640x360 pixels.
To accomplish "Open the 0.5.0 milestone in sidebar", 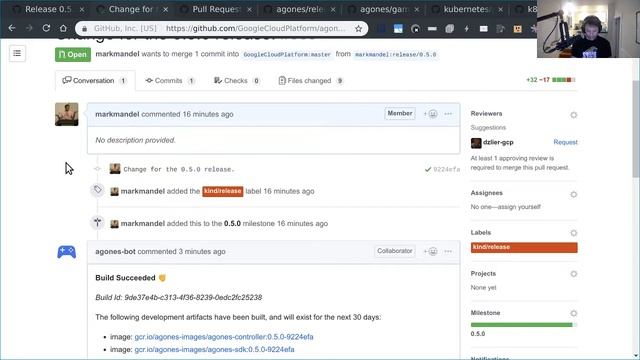I will pos(478,334).
